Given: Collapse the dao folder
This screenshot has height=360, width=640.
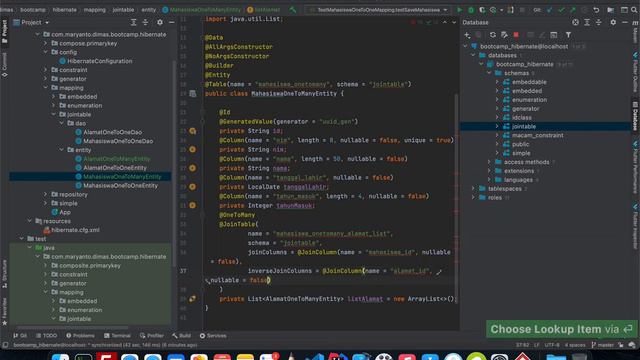Looking at the screenshot, I should pos(62,123).
